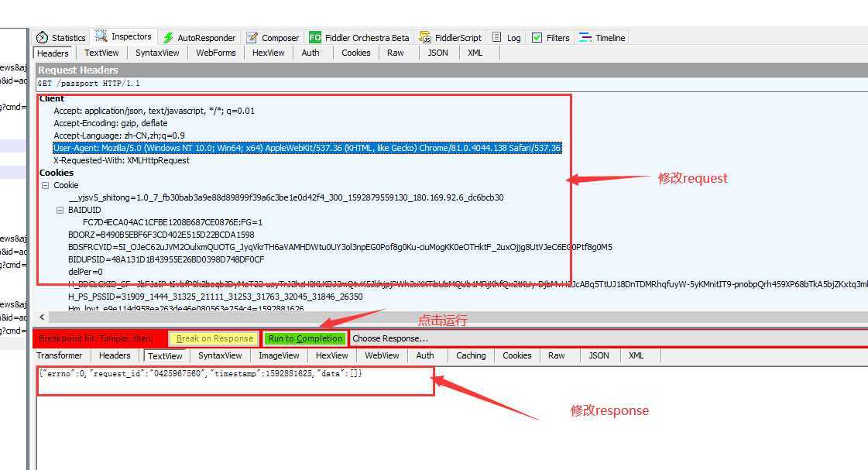Open the FiddlerScript tab

pos(451,38)
